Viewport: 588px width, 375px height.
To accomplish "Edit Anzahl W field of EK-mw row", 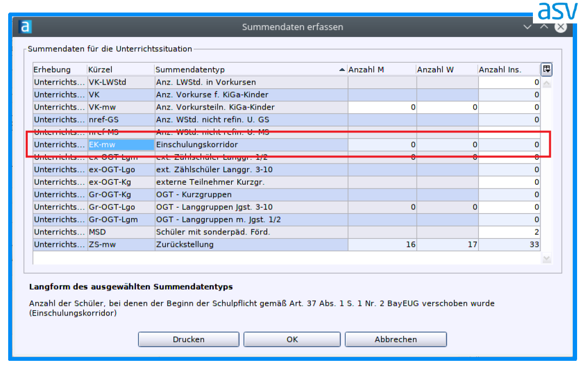I will [447, 144].
